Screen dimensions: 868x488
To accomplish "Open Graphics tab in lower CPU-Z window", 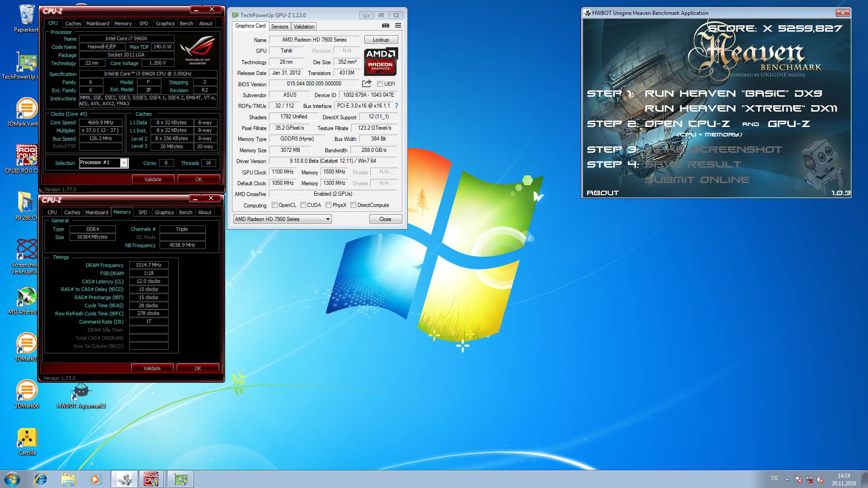I will tap(164, 212).
